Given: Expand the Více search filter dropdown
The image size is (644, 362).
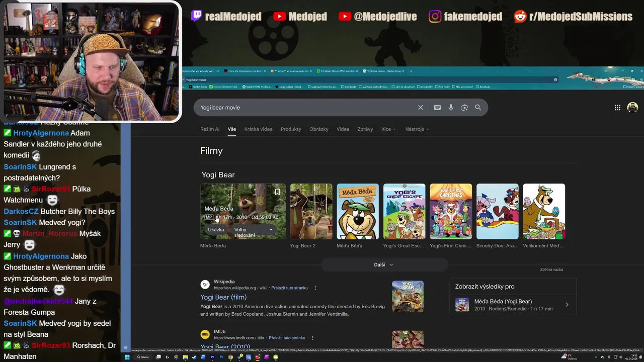Looking at the screenshot, I should pos(388,129).
